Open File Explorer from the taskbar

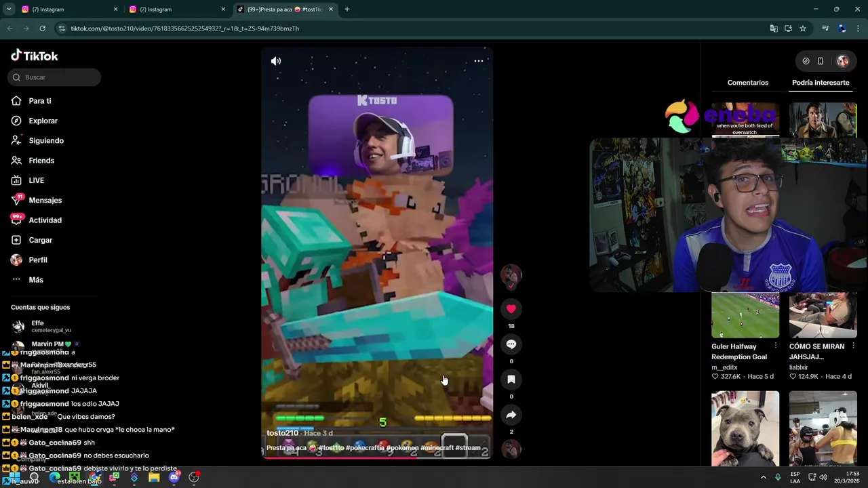point(154,477)
